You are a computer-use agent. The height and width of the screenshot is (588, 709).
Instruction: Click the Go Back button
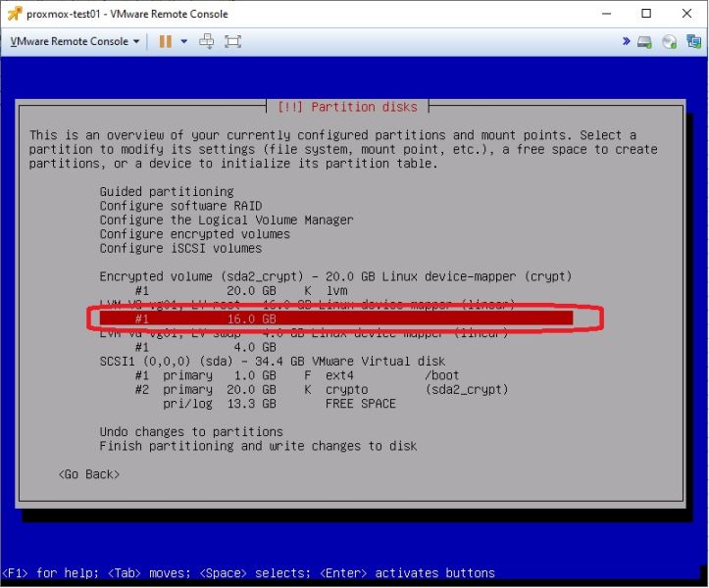pyautogui.click(x=89, y=474)
